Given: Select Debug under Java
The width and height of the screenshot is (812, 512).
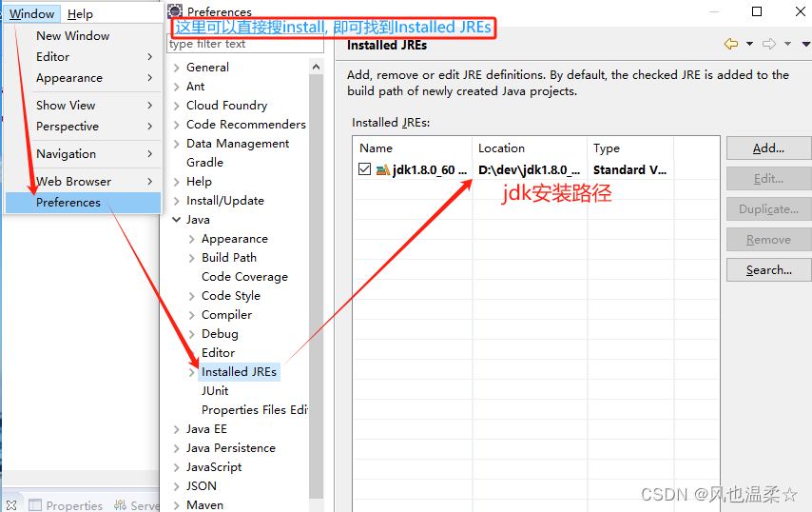Looking at the screenshot, I should (x=220, y=334).
